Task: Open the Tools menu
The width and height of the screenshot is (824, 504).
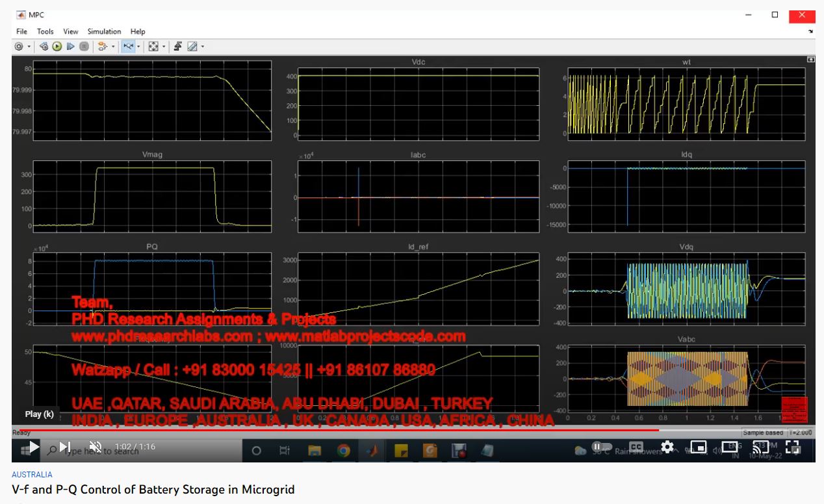Action: click(45, 31)
